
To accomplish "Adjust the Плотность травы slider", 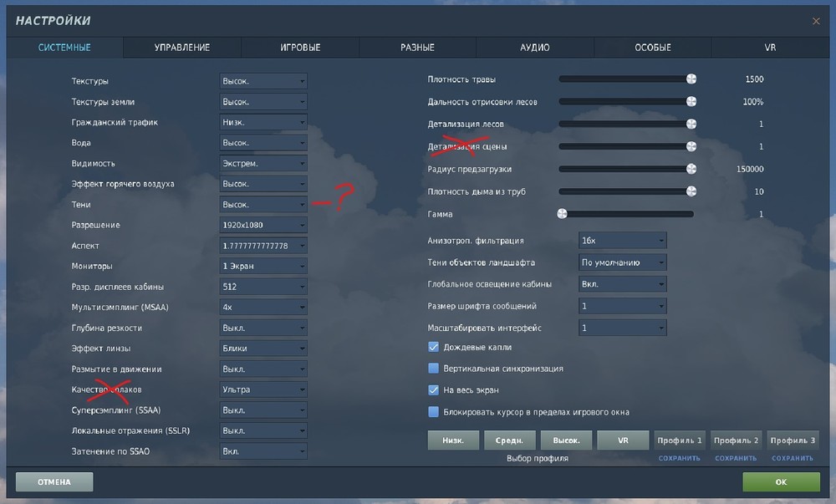I will click(627, 79).
